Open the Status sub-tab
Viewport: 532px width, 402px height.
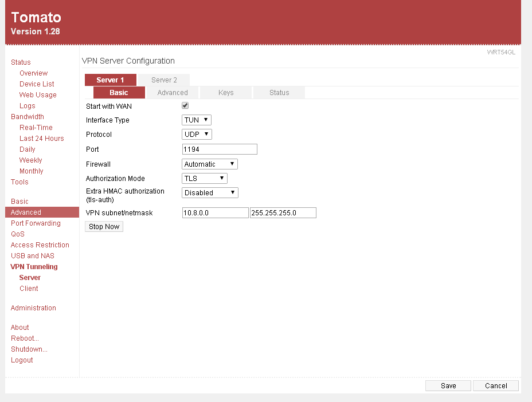coord(279,93)
